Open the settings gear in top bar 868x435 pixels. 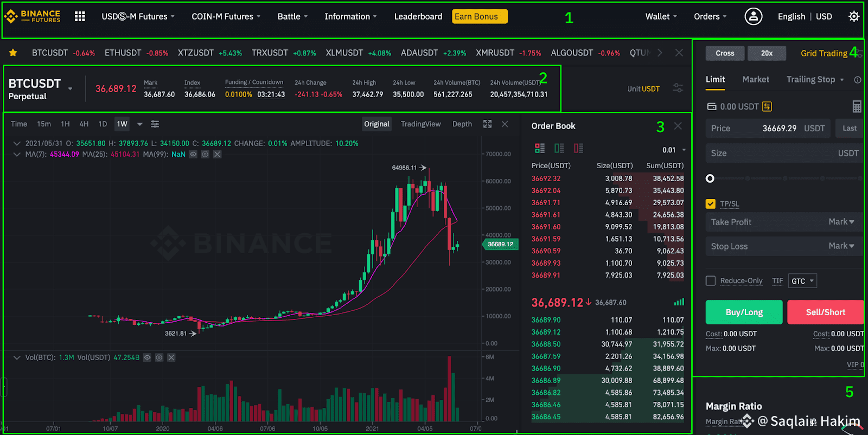coord(853,16)
